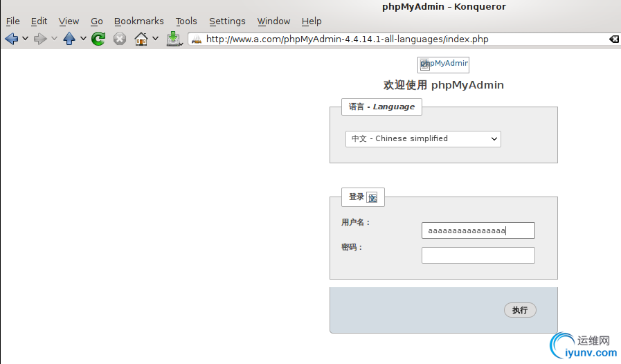Clear the address bar with the erase icon
621x364 pixels.
click(614, 39)
